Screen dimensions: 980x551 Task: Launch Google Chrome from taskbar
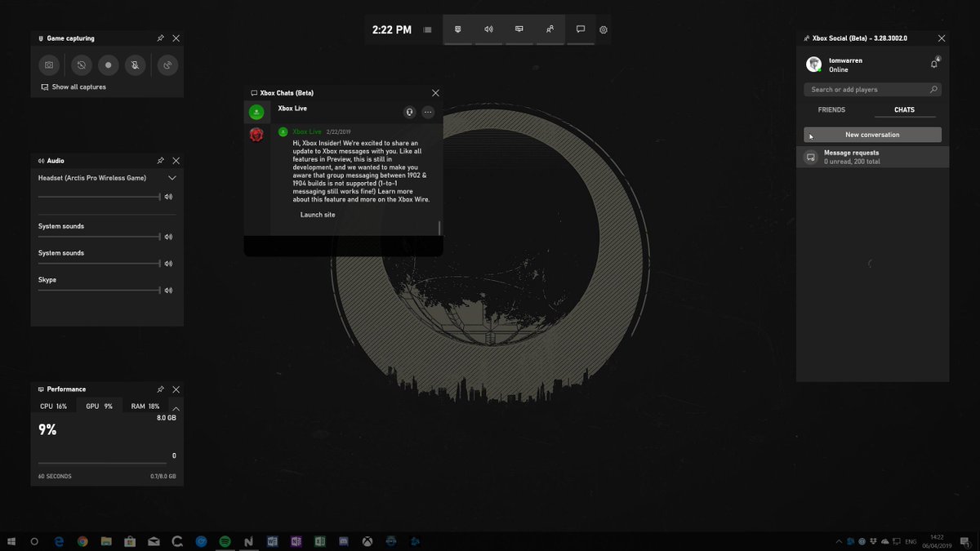coord(82,541)
